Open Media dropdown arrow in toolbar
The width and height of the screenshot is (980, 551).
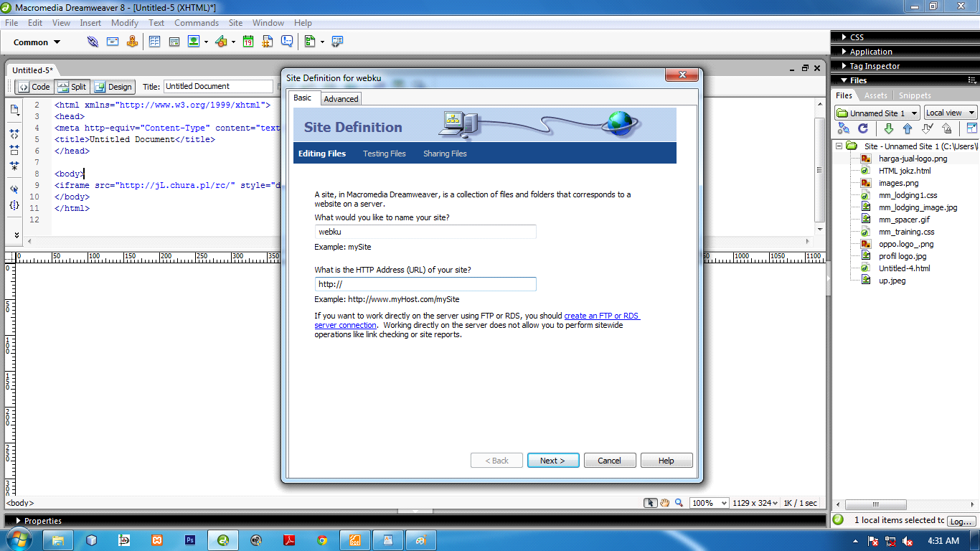click(x=233, y=42)
